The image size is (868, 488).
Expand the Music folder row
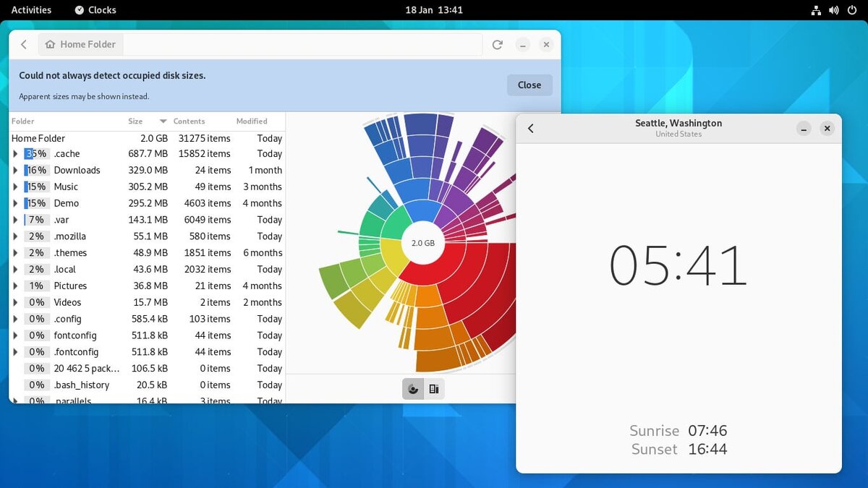[15, 187]
